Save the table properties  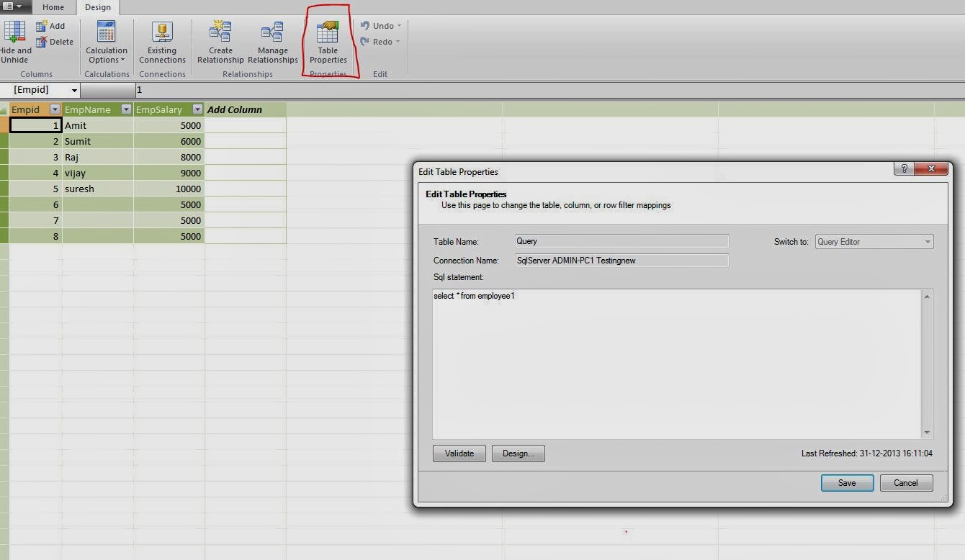coord(847,482)
